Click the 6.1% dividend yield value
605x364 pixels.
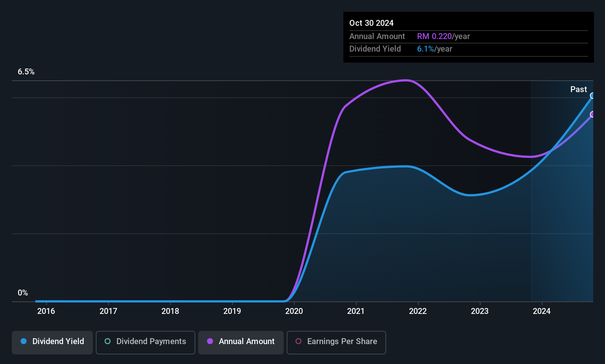(425, 49)
